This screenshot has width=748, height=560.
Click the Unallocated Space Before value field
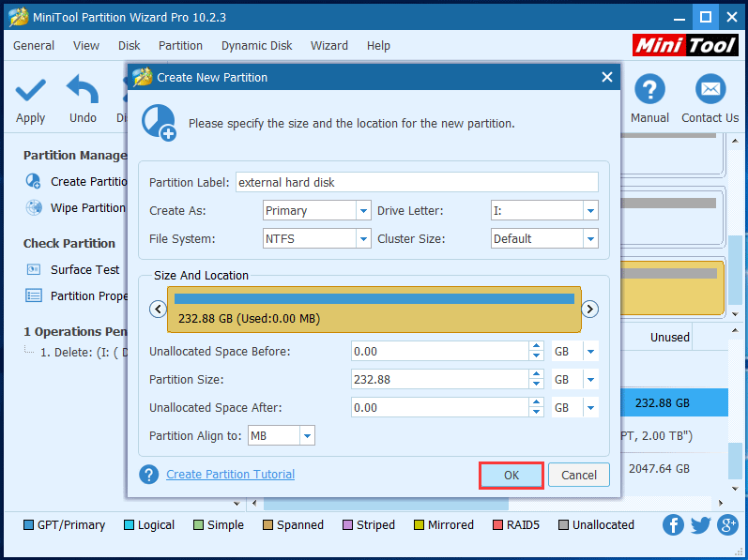click(x=440, y=352)
